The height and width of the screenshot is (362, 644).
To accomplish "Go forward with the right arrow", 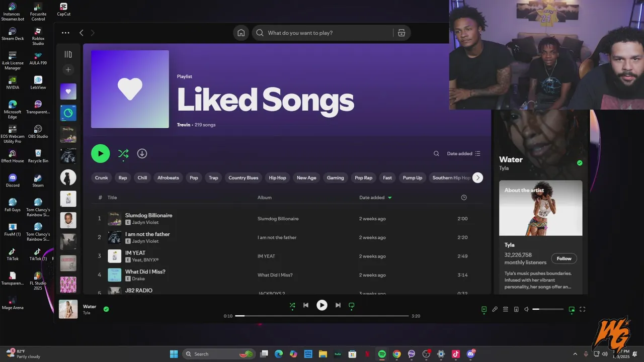I will click(93, 33).
